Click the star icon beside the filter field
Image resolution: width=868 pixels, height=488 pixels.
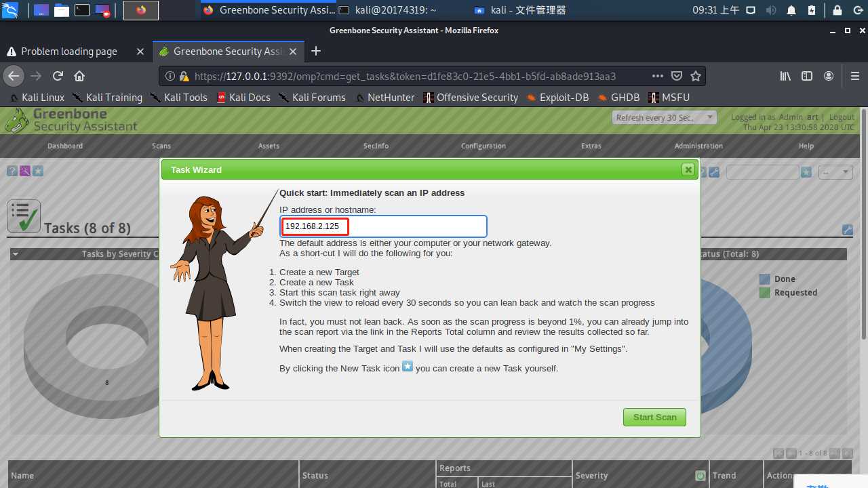click(x=806, y=172)
